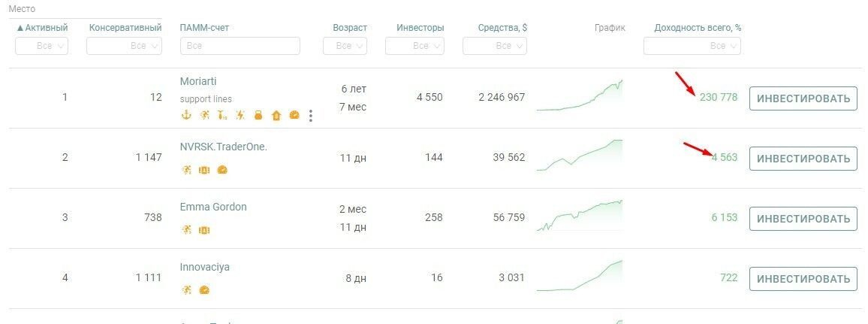Screen dimensions: 868x324
Task: Click the running-man icon under Emma Gordon
Action: (186, 230)
